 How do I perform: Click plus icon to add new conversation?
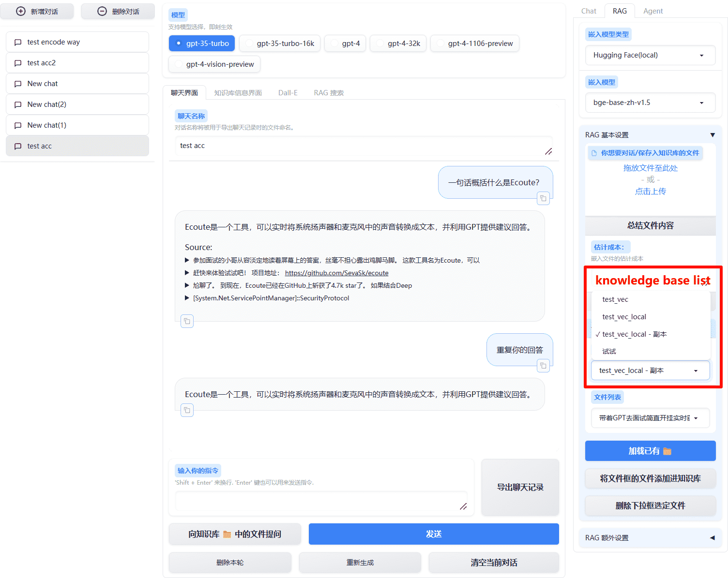coord(21,11)
